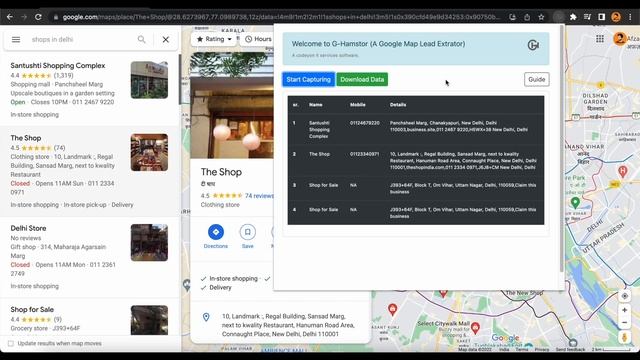Open Santushti Shopping Complex thumbnail

click(x=149, y=80)
